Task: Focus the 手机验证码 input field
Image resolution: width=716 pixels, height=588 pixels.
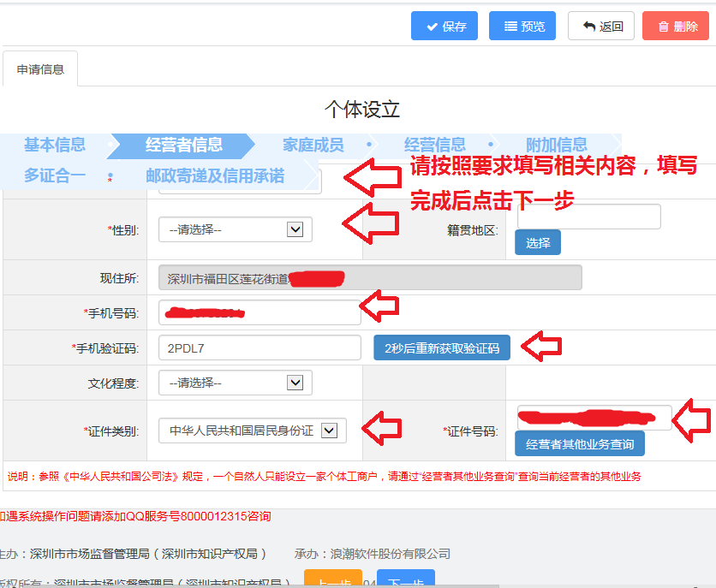Action: point(260,347)
